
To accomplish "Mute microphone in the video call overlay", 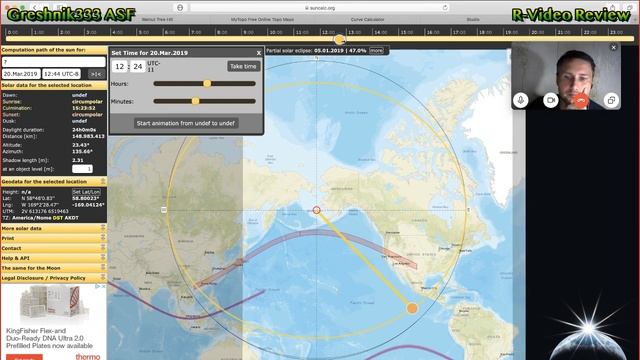I will (x=520, y=100).
